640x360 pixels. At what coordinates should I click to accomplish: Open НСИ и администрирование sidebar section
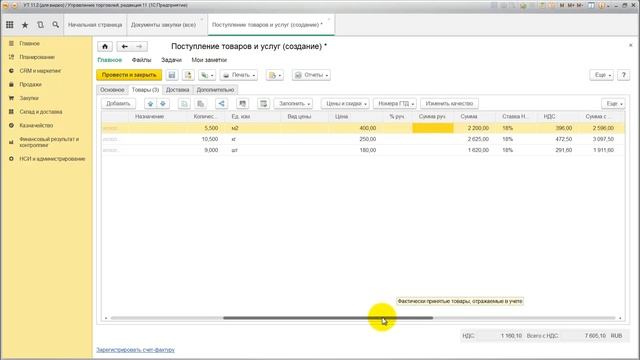point(52,159)
